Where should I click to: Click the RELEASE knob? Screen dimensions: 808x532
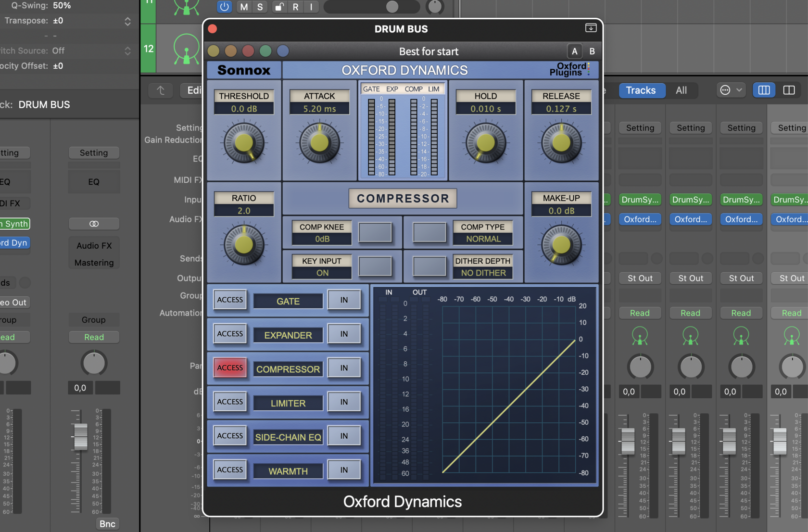pyautogui.click(x=561, y=143)
